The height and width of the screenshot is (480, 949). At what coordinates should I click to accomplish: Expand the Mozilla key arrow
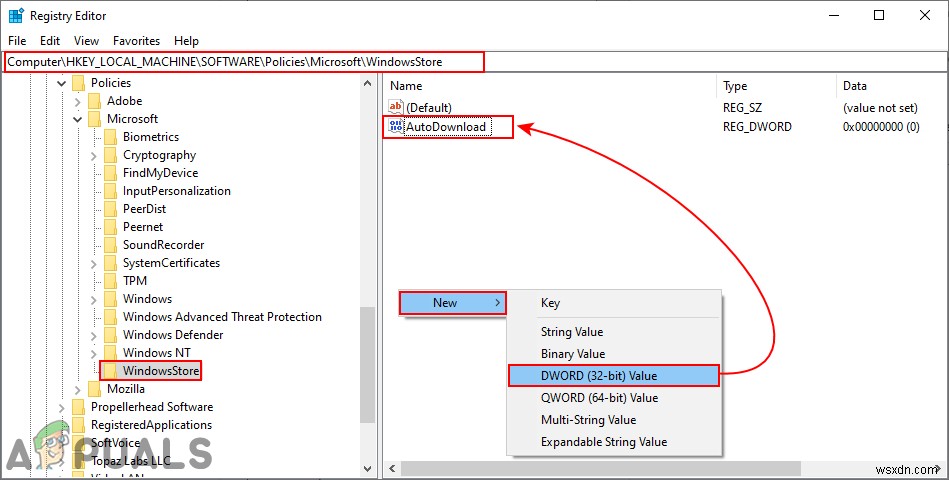click(77, 389)
